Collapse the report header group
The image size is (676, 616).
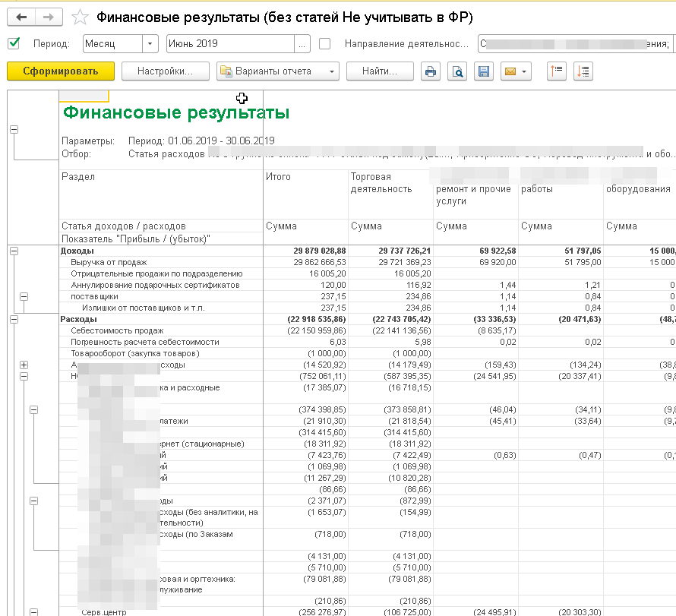point(14,129)
